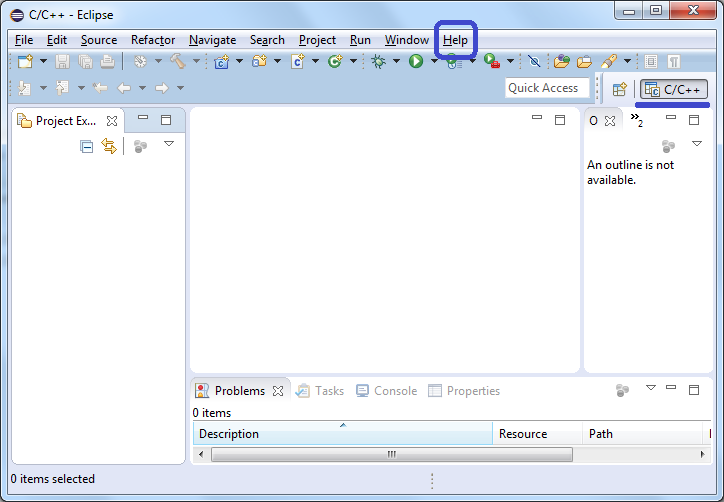The height and width of the screenshot is (502, 724).
Task: Open dropdown next to Search flashlight icon
Action: coord(627,61)
